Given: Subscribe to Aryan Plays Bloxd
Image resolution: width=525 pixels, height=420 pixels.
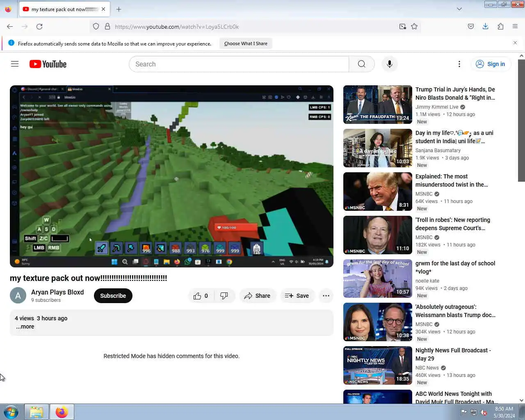Looking at the screenshot, I should tap(113, 296).
